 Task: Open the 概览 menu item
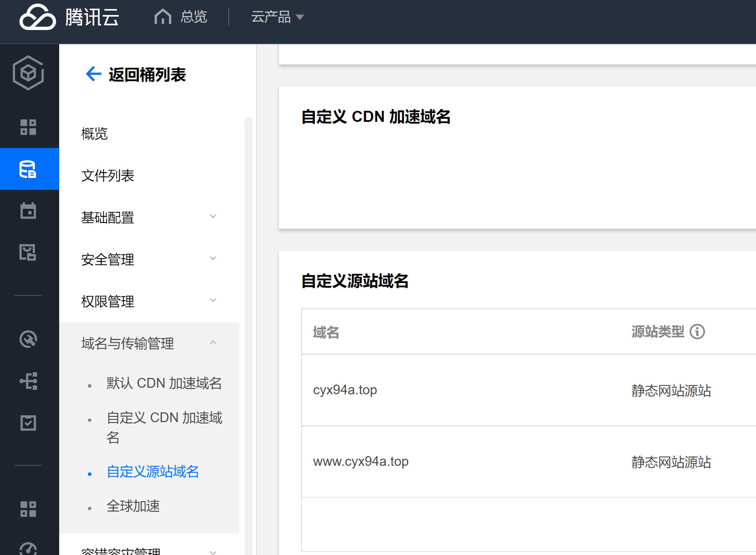click(x=94, y=134)
